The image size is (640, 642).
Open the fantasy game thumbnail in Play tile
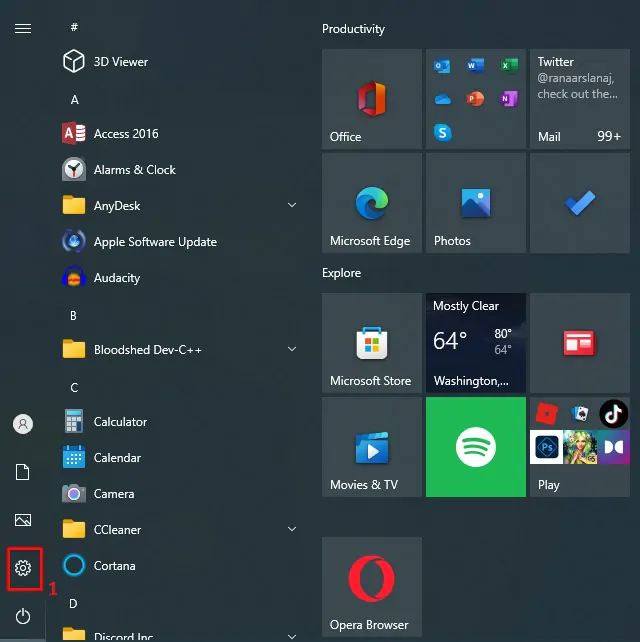tap(580, 447)
